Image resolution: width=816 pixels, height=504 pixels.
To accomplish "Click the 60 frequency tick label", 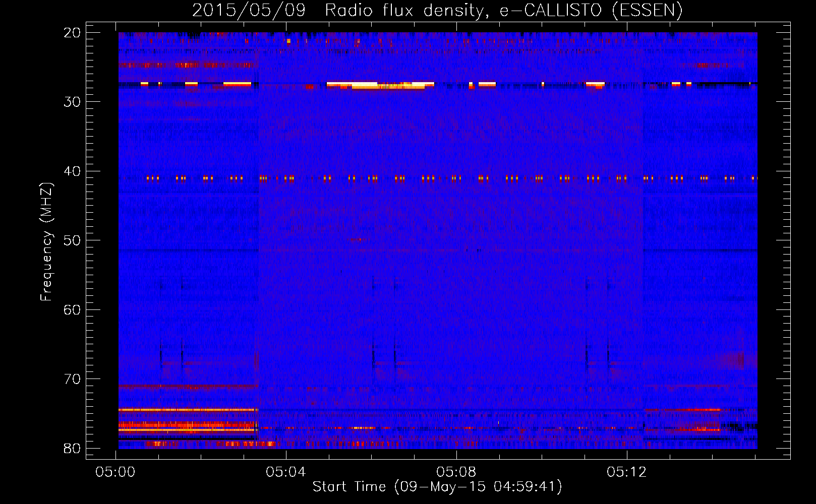I will (72, 310).
